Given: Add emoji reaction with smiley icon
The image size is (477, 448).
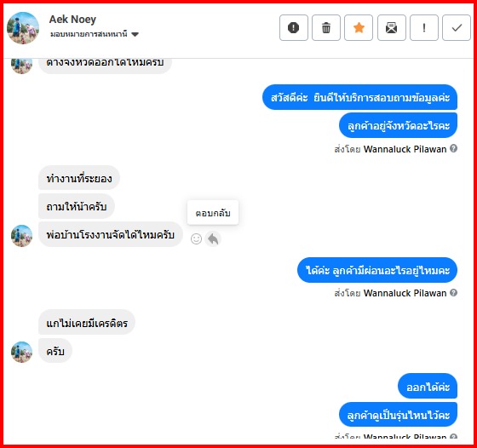Looking at the screenshot, I should [x=196, y=239].
